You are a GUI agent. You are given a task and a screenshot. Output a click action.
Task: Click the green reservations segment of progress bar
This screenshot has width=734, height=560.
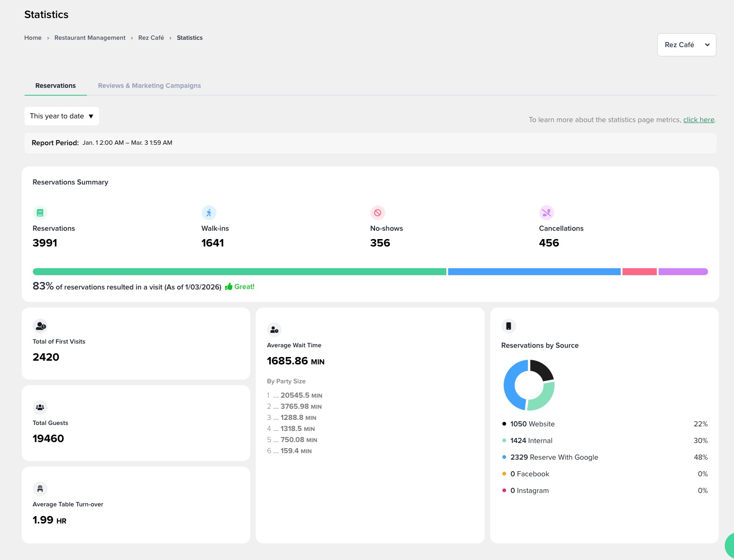[239, 272]
